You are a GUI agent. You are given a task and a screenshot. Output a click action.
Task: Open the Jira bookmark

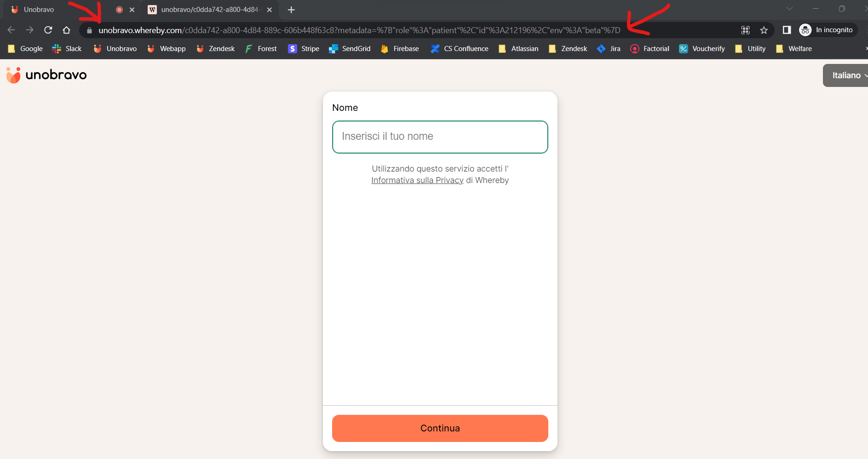pos(609,49)
